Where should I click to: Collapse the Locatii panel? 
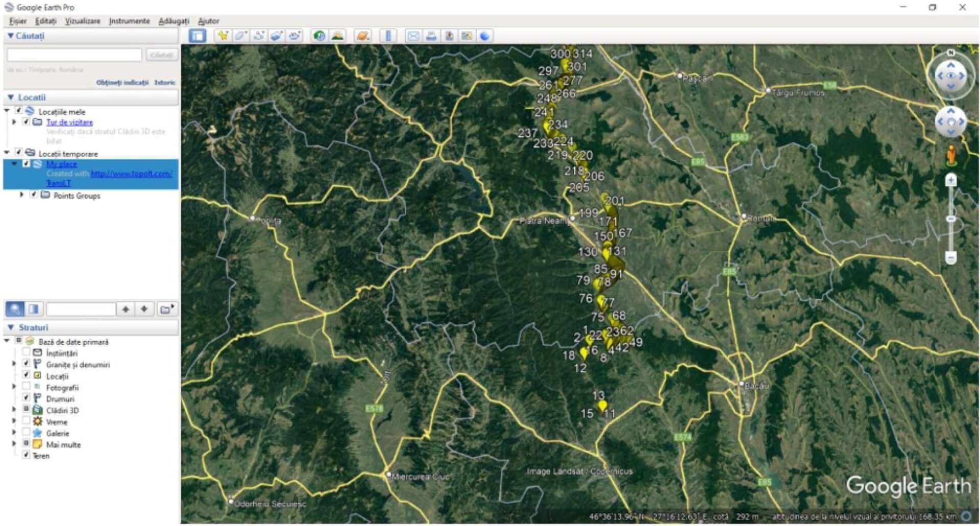click(10, 97)
